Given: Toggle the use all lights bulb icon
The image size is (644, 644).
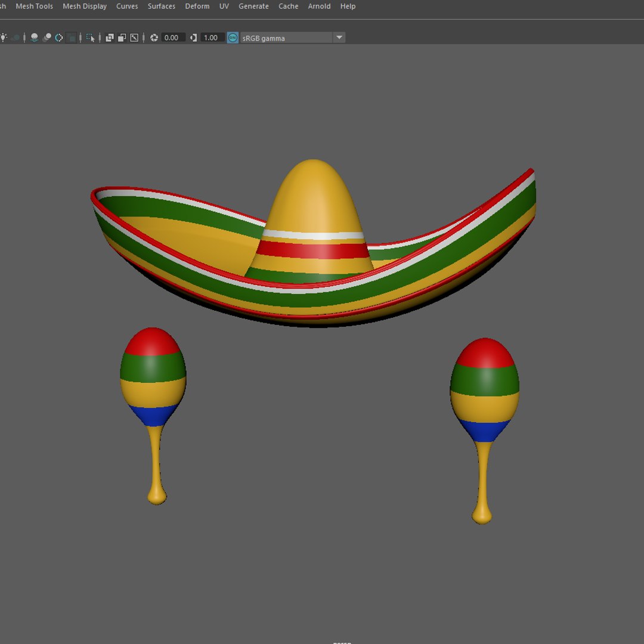Looking at the screenshot, I should [x=4, y=38].
